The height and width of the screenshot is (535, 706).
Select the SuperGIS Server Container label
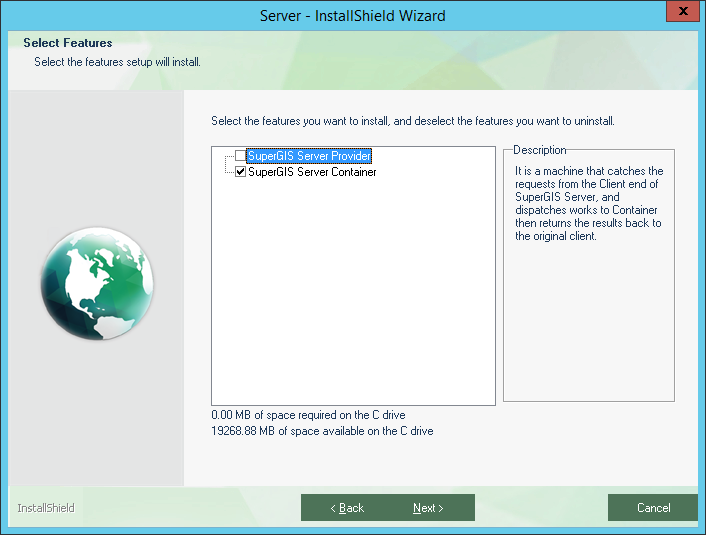(312, 172)
